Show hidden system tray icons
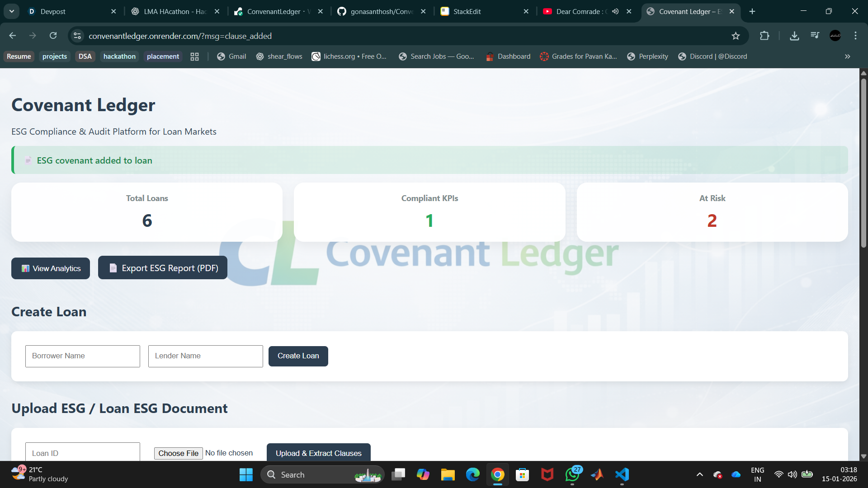 coord(699,474)
